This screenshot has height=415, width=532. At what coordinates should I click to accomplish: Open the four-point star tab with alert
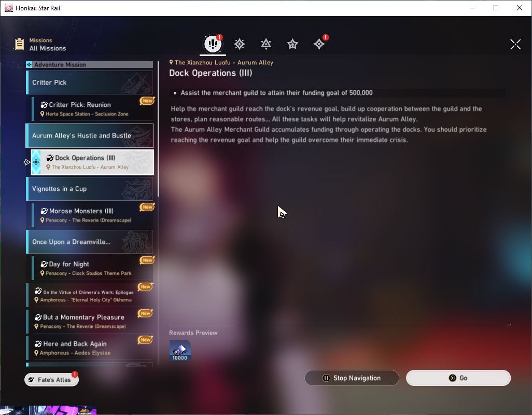(319, 44)
